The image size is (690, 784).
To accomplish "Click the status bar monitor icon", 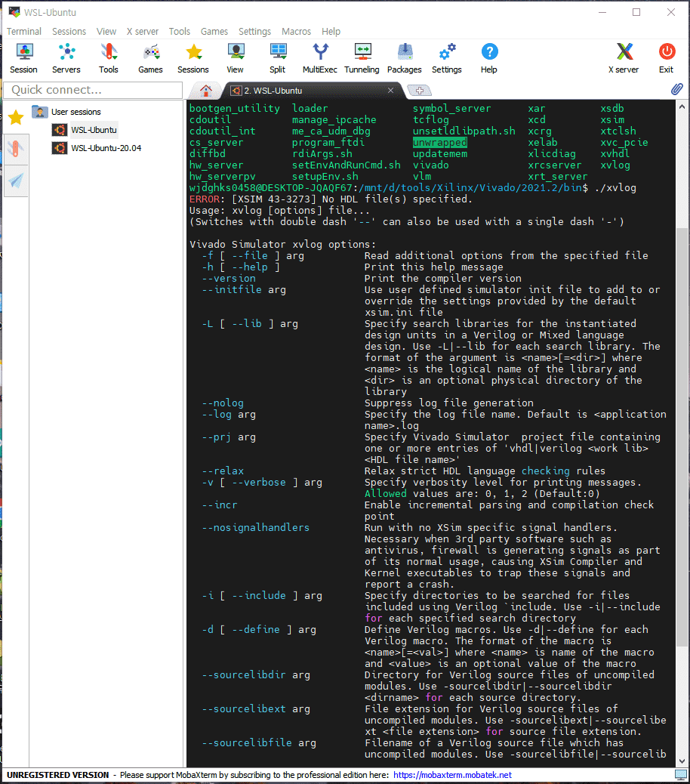I will coord(680,775).
